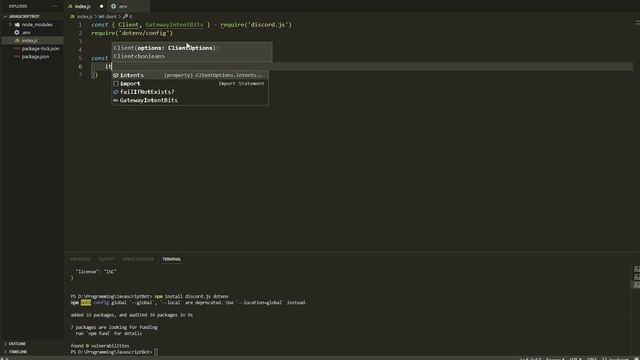This screenshot has width=640, height=360.
Task: Click the GatewayIntentBits enum icon in suggestions
Action: (x=116, y=100)
